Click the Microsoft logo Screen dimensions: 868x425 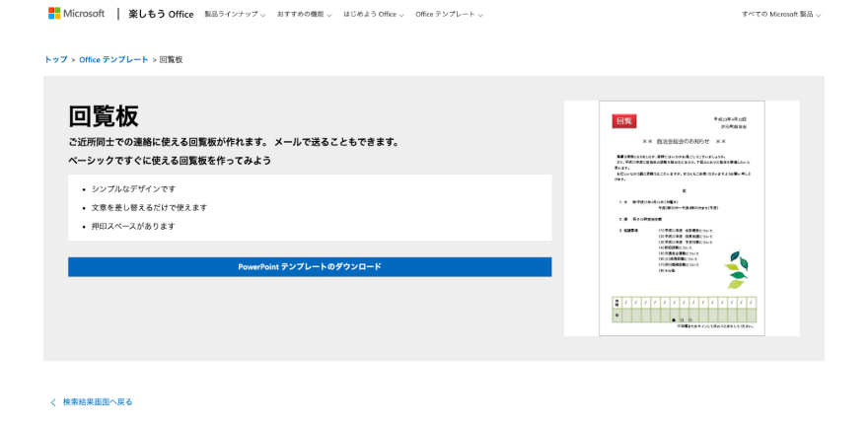pyautogui.click(x=76, y=14)
